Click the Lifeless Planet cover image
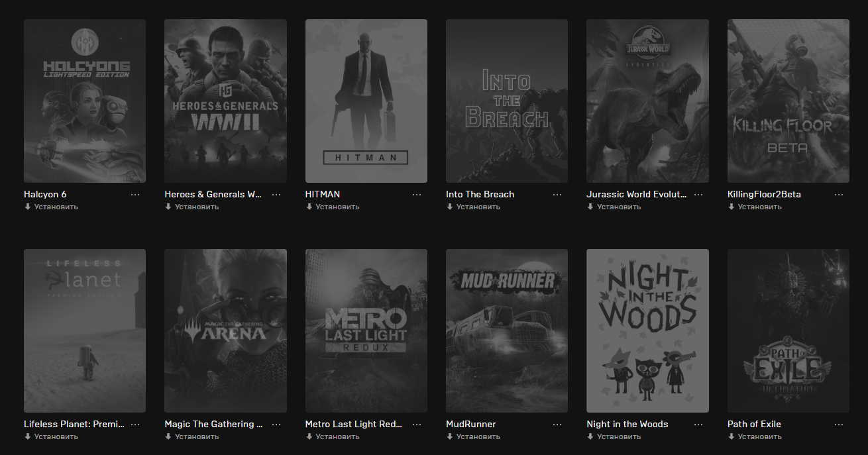Image resolution: width=868 pixels, height=455 pixels. [x=85, y=330]
